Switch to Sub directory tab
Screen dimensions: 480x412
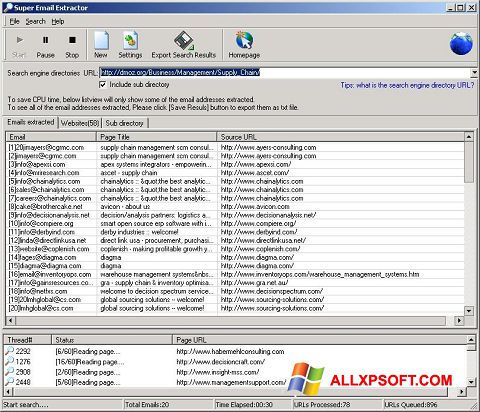coord(124,123)
